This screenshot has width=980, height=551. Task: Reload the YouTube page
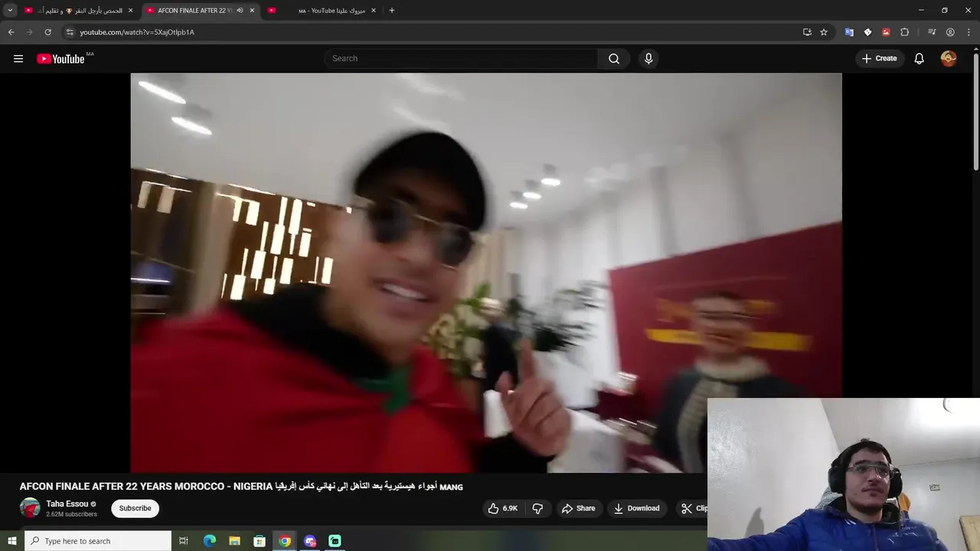[47, 32]
